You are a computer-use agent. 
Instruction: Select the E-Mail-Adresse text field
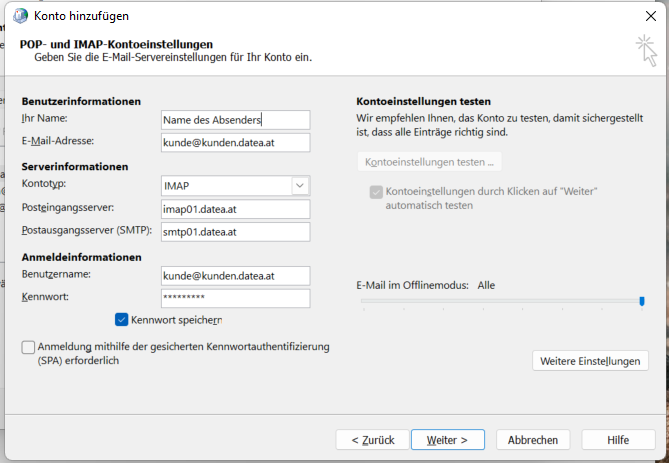pyautogui.click(x=235, y=142)
